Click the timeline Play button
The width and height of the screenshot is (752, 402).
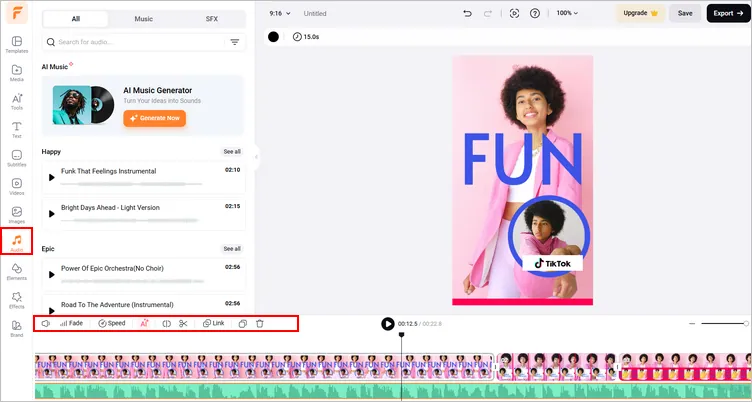point(388,324)
